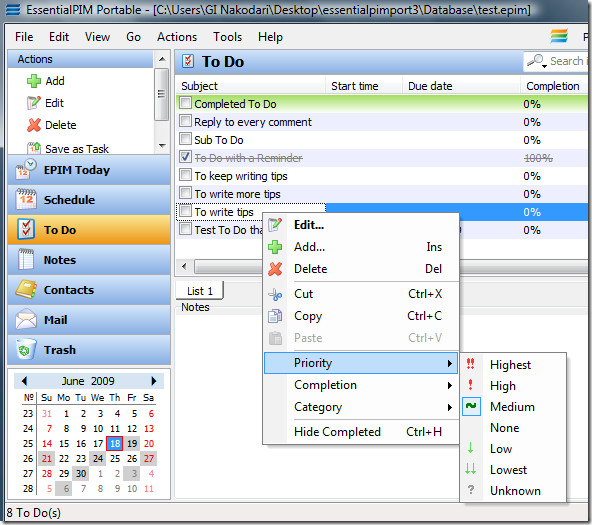Screen dimensions: 592x525
Task: Go to previous month in calendar
Action: click(x=25, y=381)
